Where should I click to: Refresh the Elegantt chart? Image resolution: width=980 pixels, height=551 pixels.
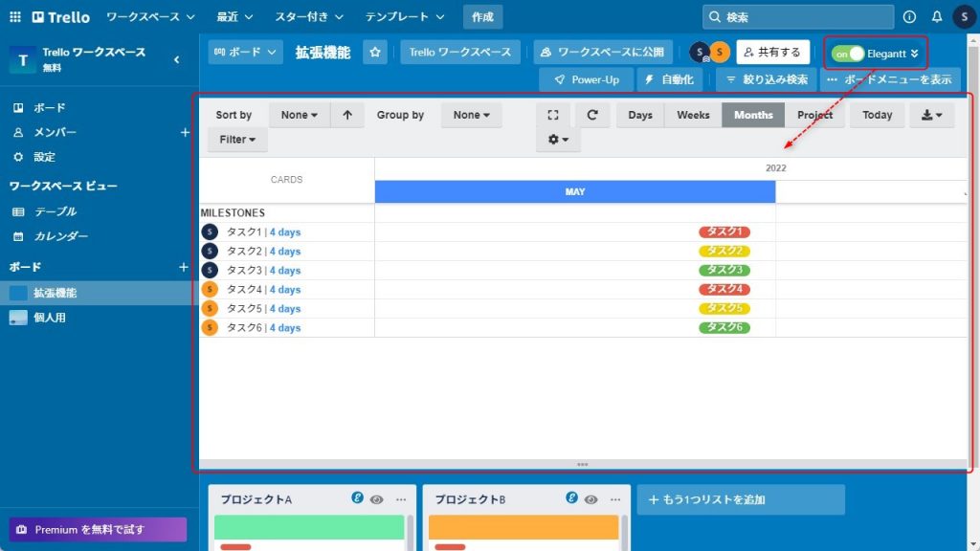[x=592, y=115]
